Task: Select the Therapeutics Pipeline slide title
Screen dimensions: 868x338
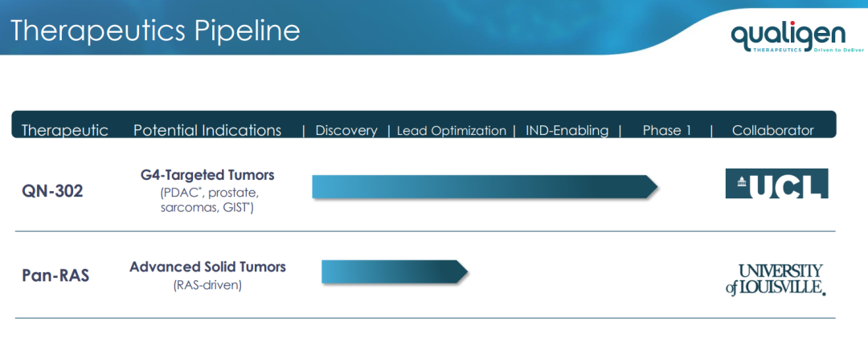Action: coord(156,31)
